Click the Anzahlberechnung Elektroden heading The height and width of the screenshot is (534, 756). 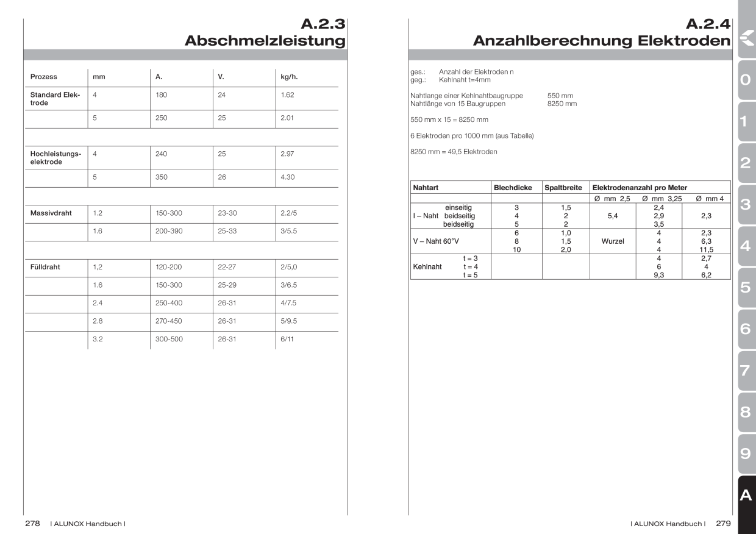coord(602,41)
